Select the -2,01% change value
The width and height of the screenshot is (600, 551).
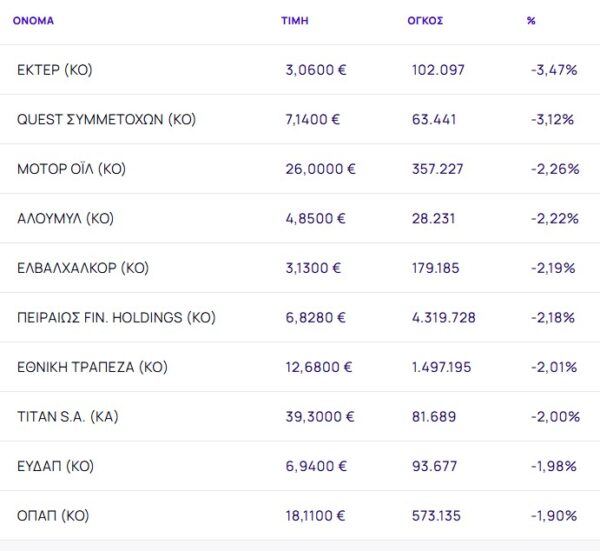tap(553, 367)
